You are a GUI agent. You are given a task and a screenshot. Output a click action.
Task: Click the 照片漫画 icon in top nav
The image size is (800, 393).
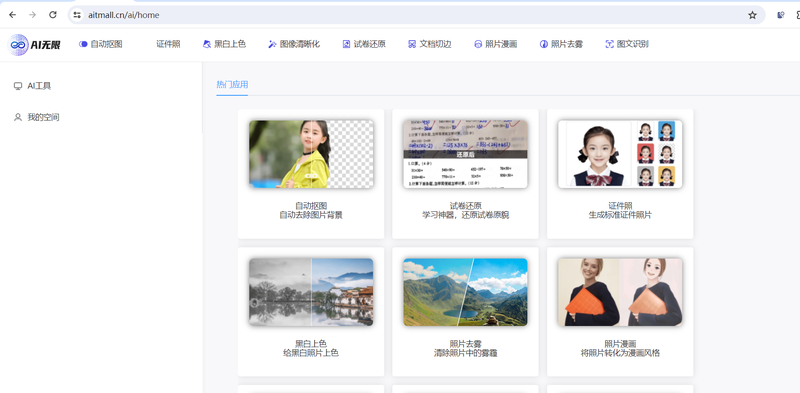(x=478, y=44)
